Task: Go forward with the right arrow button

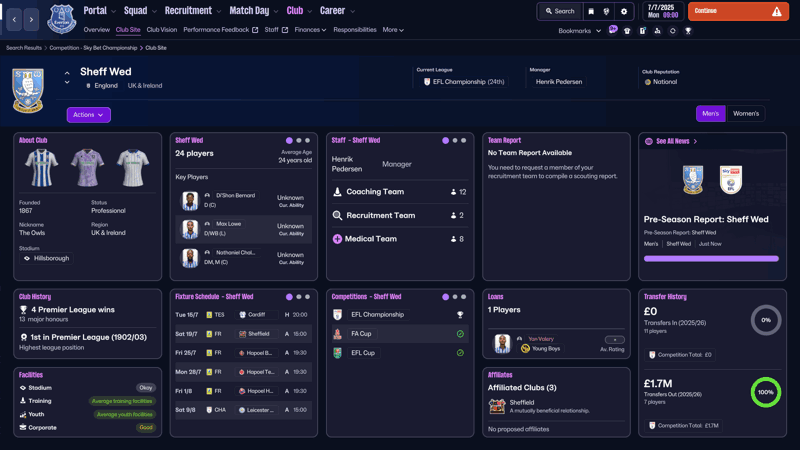Action: tap(31, 19)
